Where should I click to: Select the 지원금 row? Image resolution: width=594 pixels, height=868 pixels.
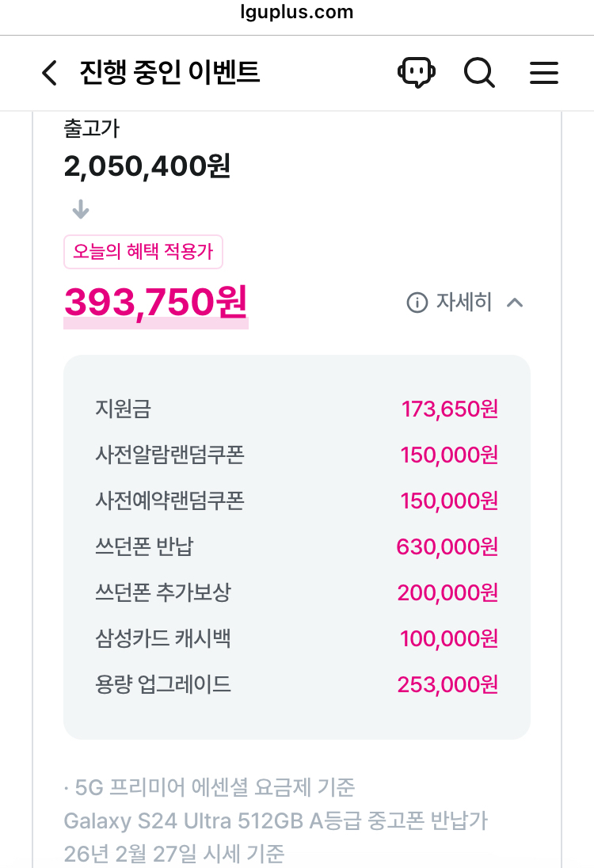click(296, 409)
